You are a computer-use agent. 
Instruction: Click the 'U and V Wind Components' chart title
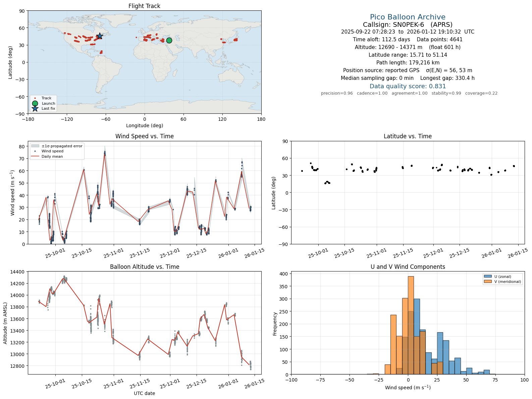tap(408, 267)
